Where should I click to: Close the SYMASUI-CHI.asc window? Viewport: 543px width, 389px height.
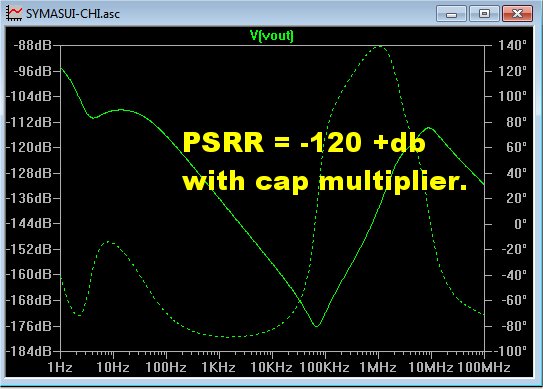[x=517, y=14]
